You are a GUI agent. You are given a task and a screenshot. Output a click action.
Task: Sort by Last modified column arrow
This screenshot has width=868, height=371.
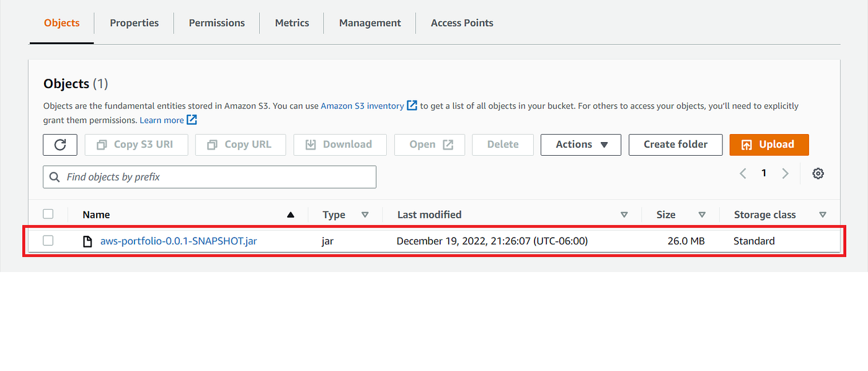click(x=624, y=215)
